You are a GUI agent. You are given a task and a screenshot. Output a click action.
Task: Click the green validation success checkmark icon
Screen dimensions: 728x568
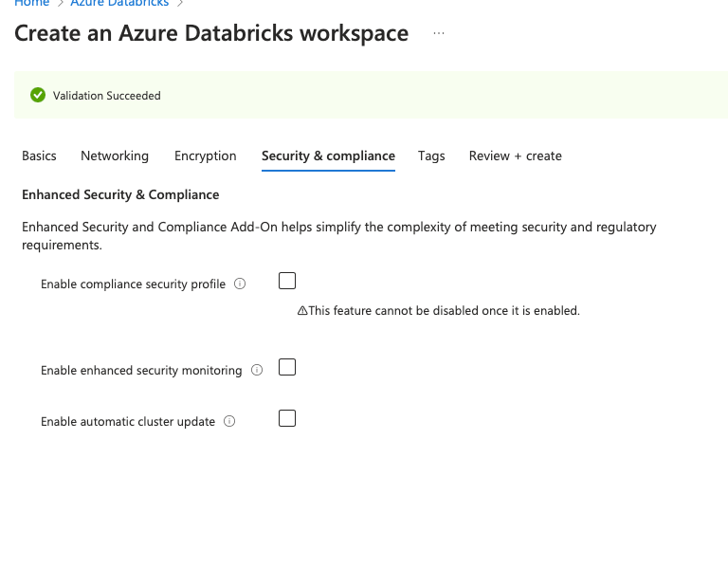(38, 95)
